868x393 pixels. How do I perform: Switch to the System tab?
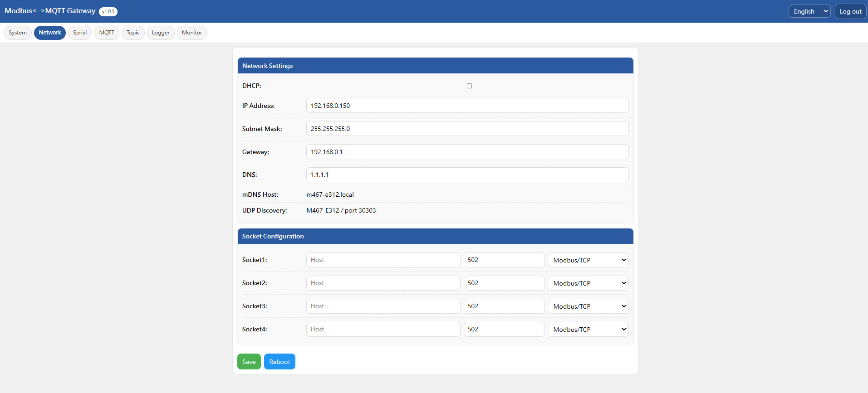[18, 33]
